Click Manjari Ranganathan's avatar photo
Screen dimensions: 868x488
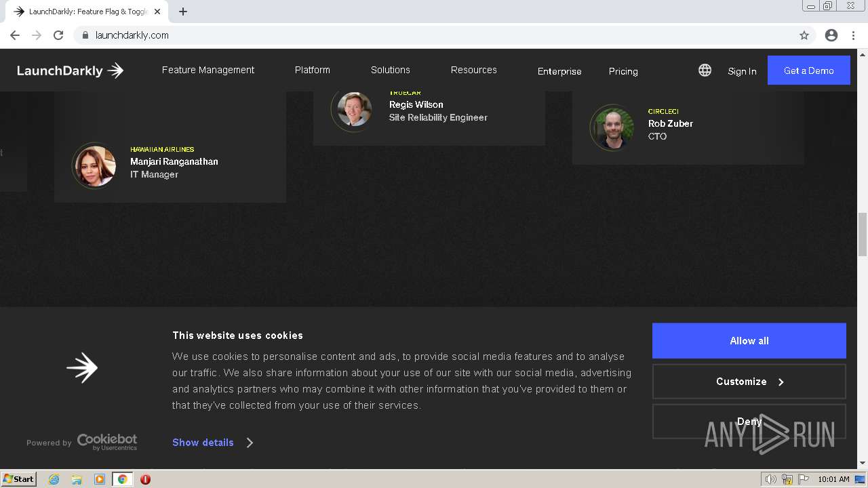click(94, 165)
